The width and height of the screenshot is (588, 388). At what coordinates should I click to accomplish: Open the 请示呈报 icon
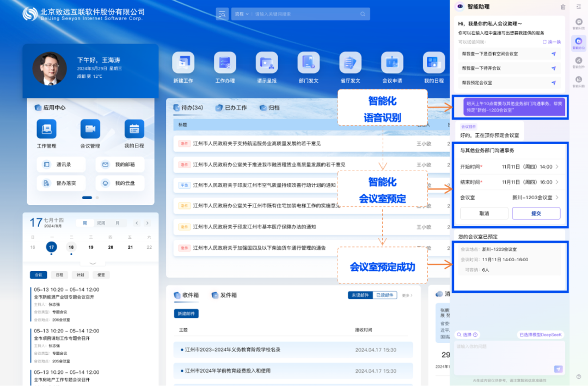[267, 63]
